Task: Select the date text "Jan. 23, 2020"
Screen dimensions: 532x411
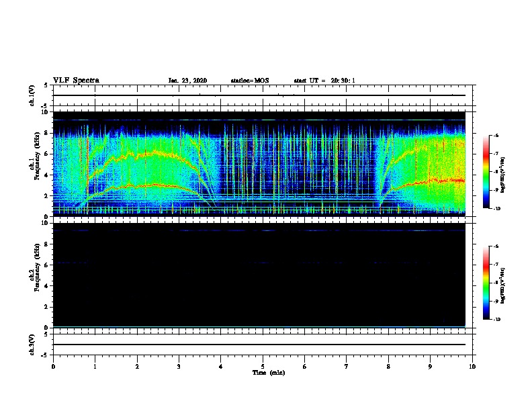Action: [x=187, y=81]
